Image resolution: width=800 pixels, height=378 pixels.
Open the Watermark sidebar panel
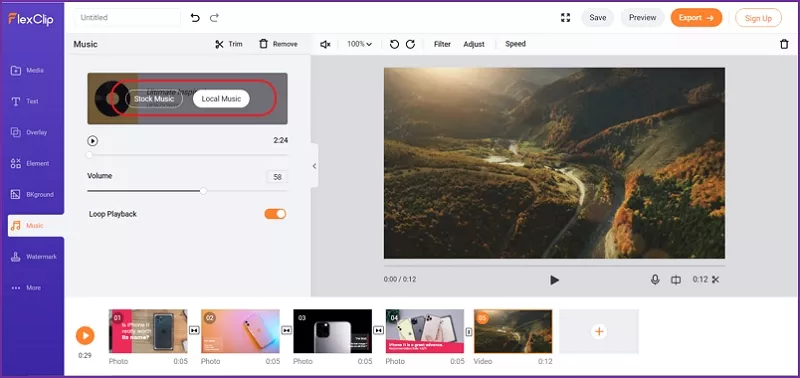click(34, 257)
